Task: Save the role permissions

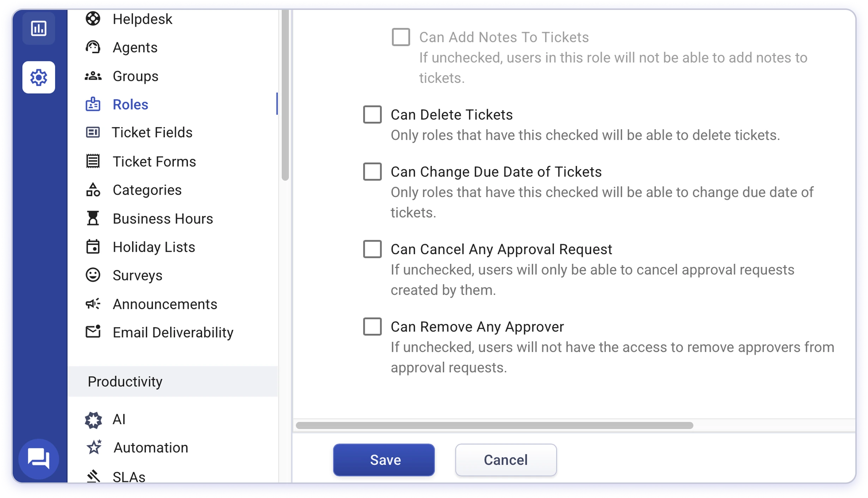Action: (384, 460)
